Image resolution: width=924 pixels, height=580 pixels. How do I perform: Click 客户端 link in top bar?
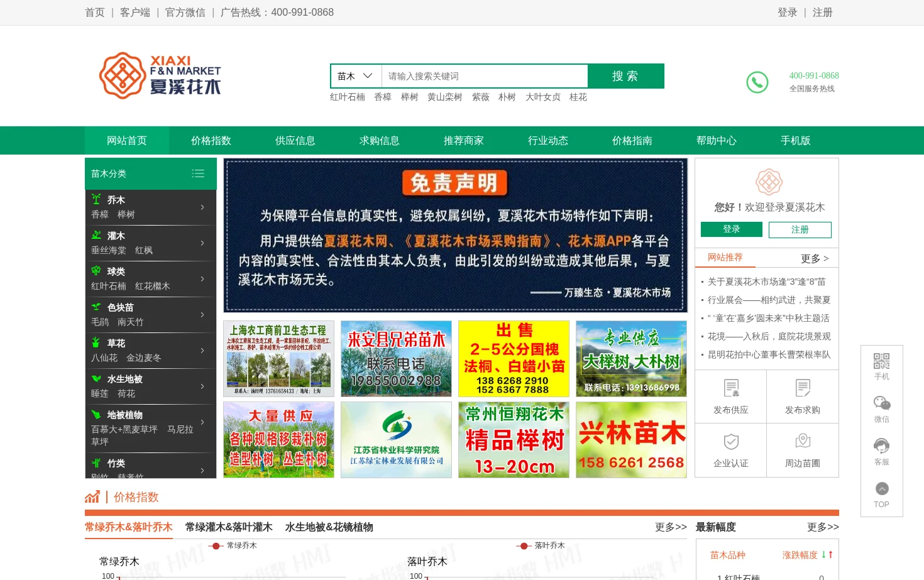click(x=135, y=12)
